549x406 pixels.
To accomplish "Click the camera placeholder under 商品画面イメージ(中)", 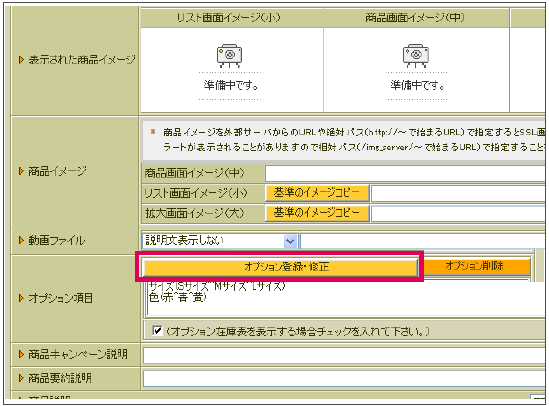I will click(x=416, y=56).
